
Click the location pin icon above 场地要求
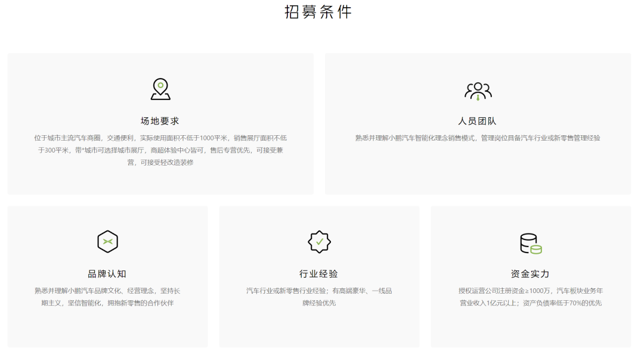click(160, 89)
